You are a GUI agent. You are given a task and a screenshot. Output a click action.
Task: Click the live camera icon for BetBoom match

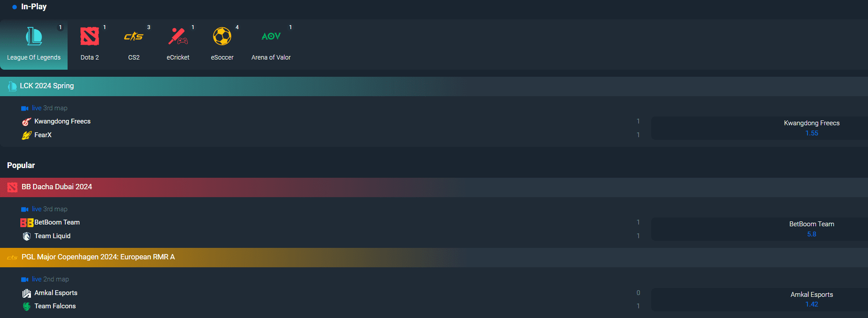(x=25, y=210)
